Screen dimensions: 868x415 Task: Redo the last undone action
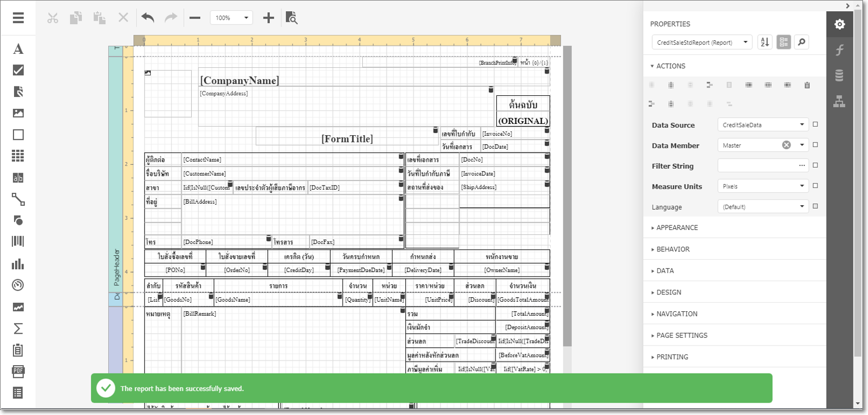tap(171, 18)
